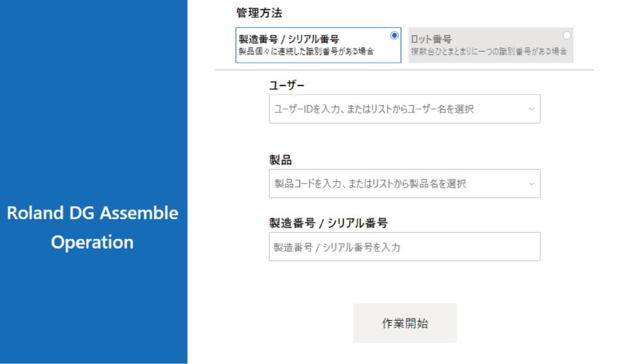The height and width of the screenshot is (364, 623).
Task: Expand the ユーザー dropdown chevron
Action: coord(531,109)
